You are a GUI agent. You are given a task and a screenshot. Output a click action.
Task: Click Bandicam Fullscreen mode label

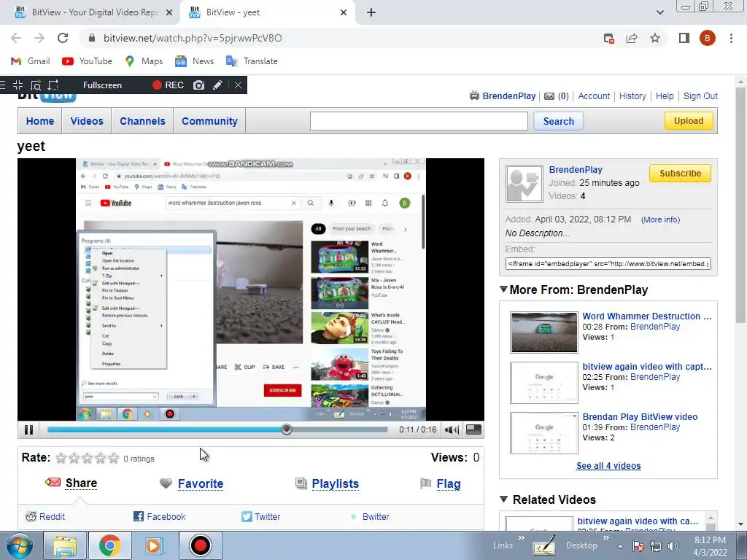pyautogui.click(x=102, y=85)
